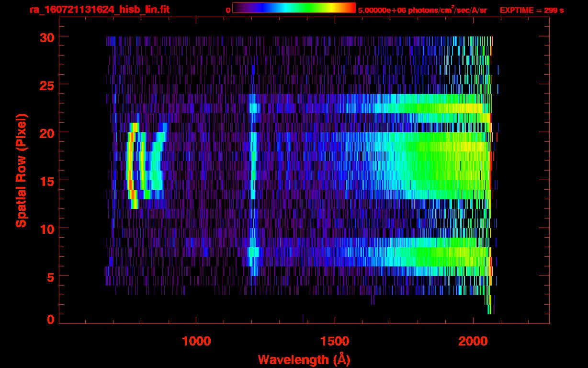The height and width of the screenshot is (368, 588).
Task: Click the spatial row 30 tick label
Action: tap(47, 37)
